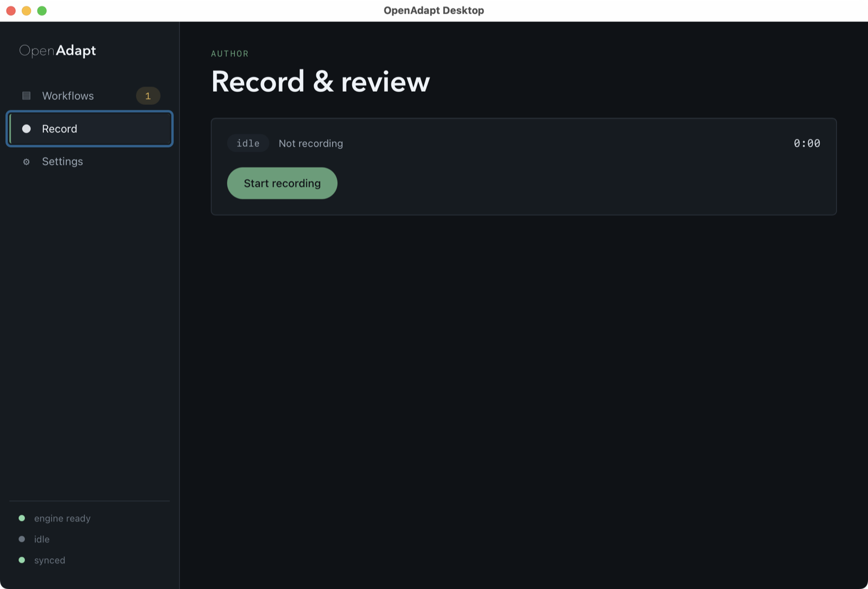This screenshot has width=868, height=589.
Task: Click the green engine ready status dot
Action: pyautogui.click(x=22, y=518)
